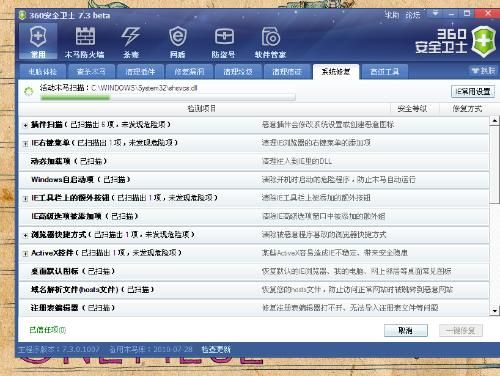
Task: Select the 动态加载项 row
Action: pyautogui.click(x=254, y=162)
